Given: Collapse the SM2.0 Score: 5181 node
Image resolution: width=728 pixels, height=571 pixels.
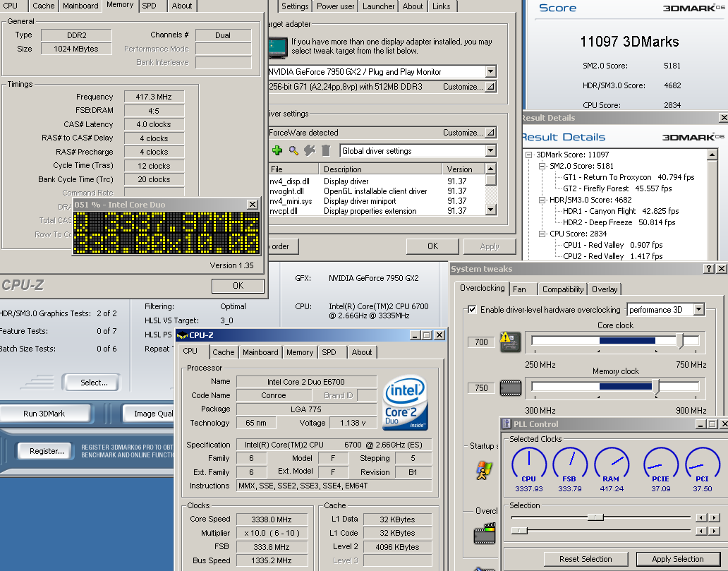Looking at the screenshot, I should click(x=542, y=166).
